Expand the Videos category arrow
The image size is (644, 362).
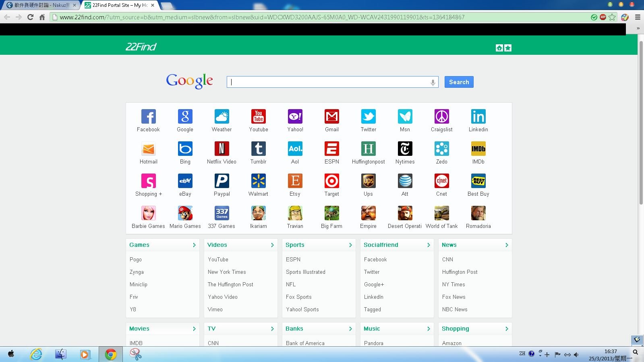click(x=272, y=245)
